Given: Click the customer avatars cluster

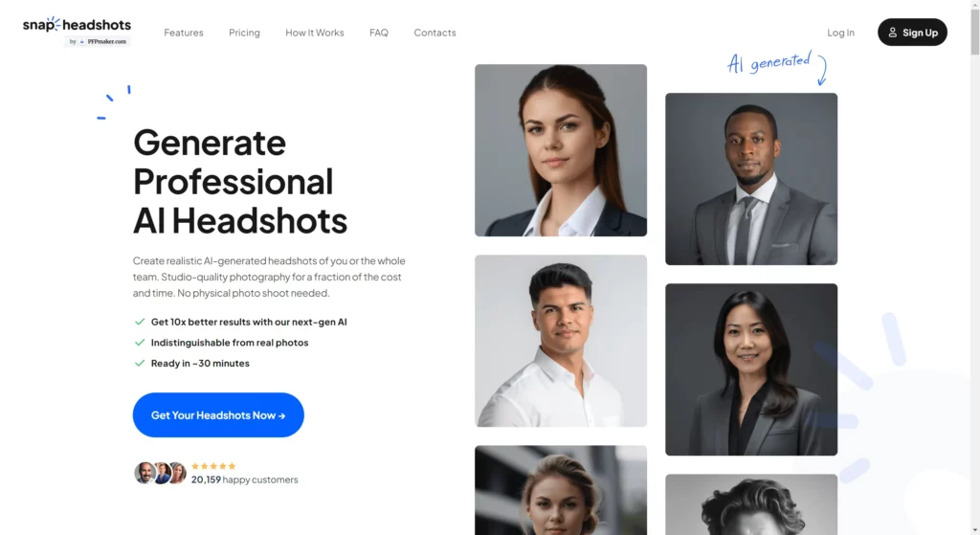Looking at the screenshot, I should click(161, 473).
